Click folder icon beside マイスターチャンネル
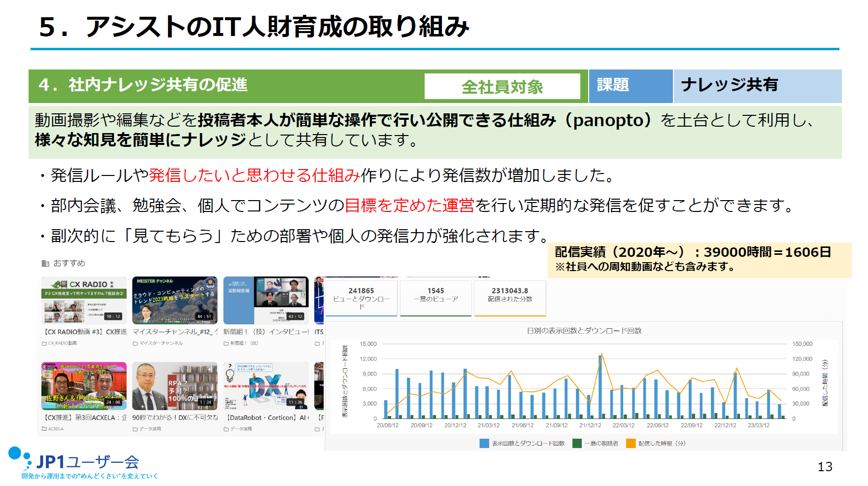Image resolution: width=868 pixels, height=486 pixels. click(x=135, y=343)
